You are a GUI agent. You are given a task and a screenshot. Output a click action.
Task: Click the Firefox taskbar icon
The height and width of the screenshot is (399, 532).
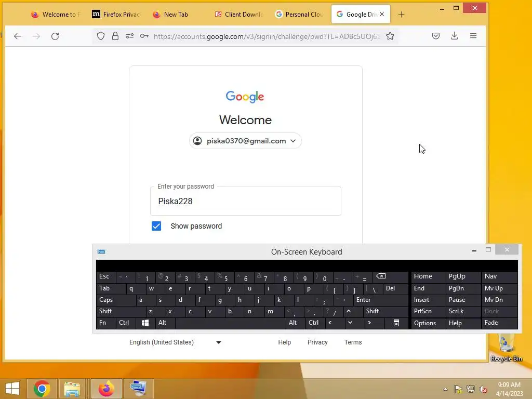click(x=106, y=389)
